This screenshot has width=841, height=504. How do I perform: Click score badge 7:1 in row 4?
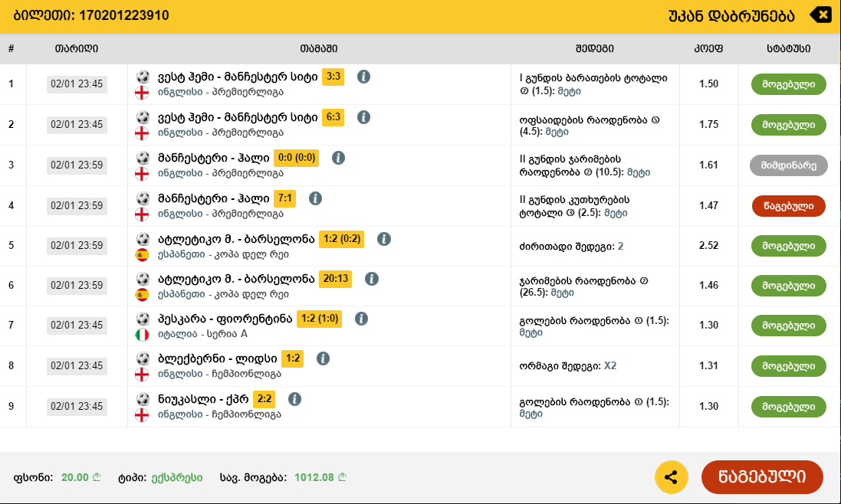click(284, 198)
